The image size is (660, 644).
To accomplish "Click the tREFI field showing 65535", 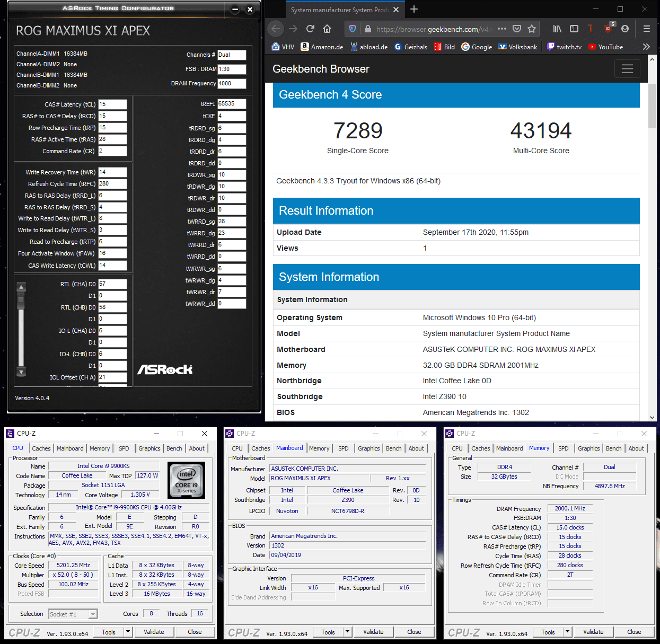I will (232, 104).
